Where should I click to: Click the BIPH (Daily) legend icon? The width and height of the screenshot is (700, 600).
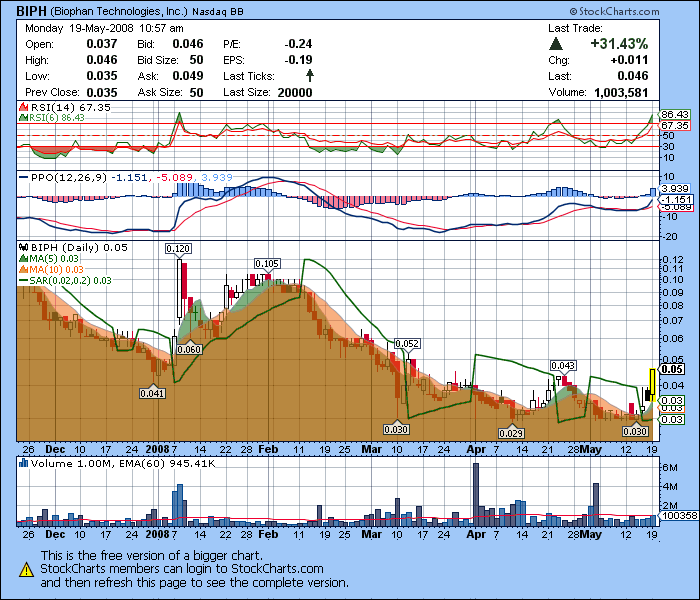point(24,247)
